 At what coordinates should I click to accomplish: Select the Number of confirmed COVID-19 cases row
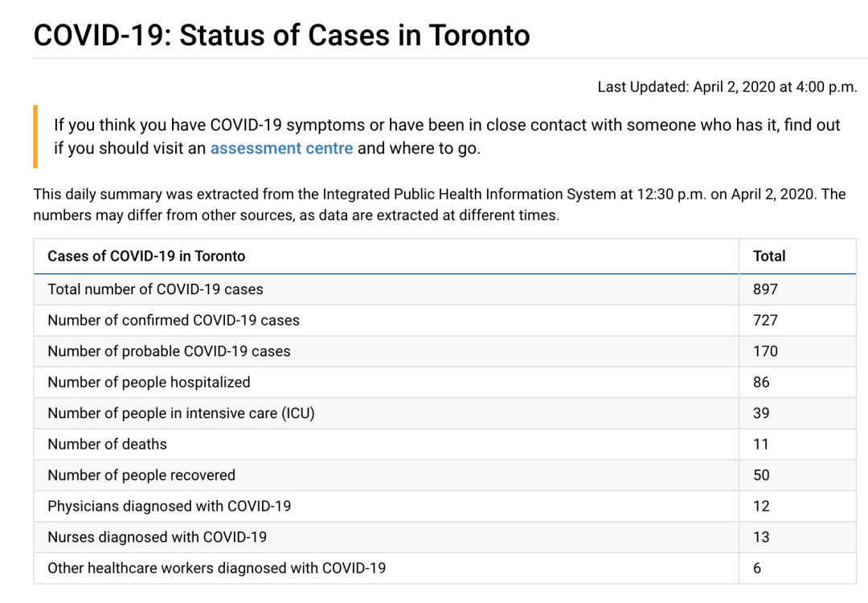pyautogui.click(x=444, y=320)
